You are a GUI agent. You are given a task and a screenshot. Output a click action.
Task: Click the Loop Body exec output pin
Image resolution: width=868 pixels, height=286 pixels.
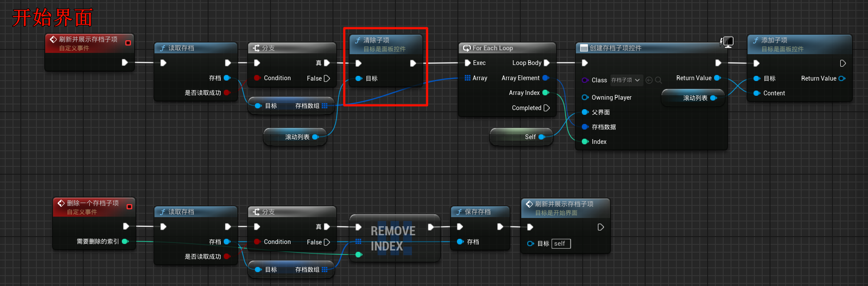[547, 63]
